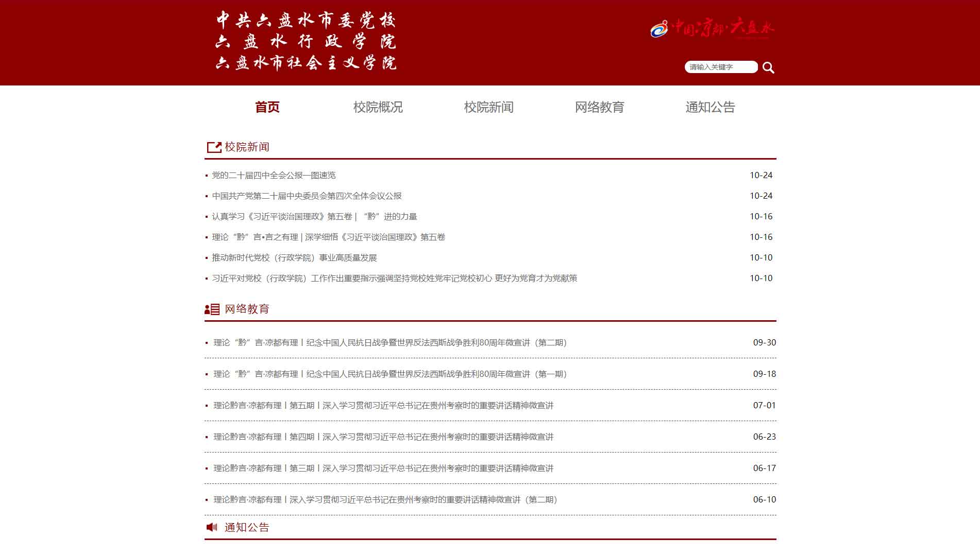Click the party school title logo
The width and height of the screenshot is (980, 556).
coord(306,41)
